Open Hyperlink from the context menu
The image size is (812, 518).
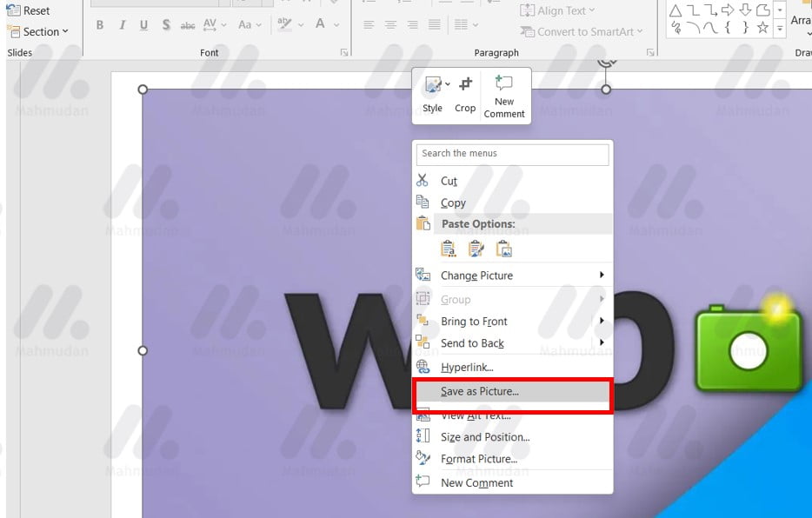(x=466, y=368)
